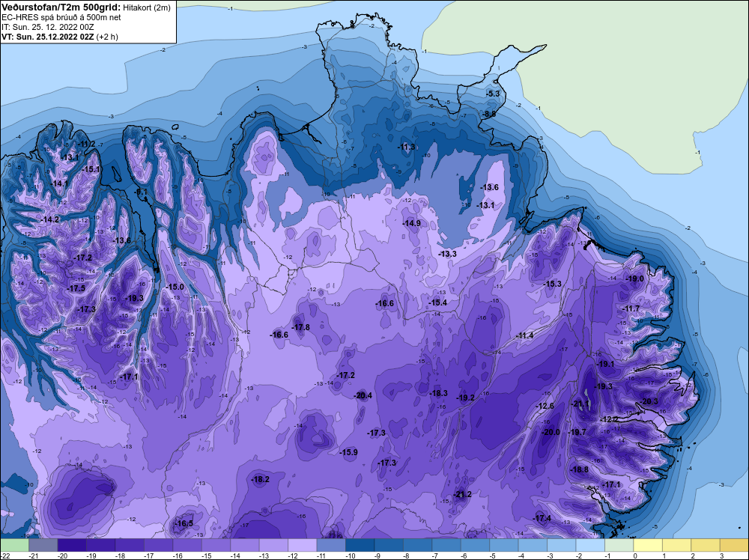Click the -19.2 temperature value

(466, 398)
